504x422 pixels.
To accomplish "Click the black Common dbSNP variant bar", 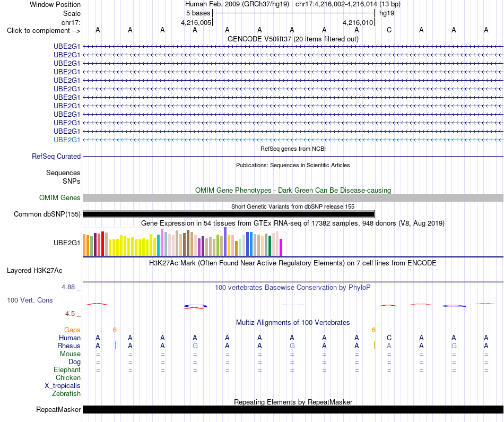I will coord(229,214).
